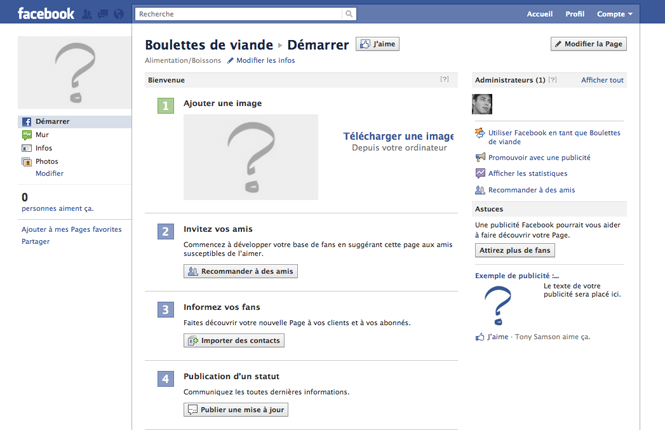This screenshot has height=430, width=665.
Task: Click Promouvoir avec une publicité link
Action: click(539, 158)
